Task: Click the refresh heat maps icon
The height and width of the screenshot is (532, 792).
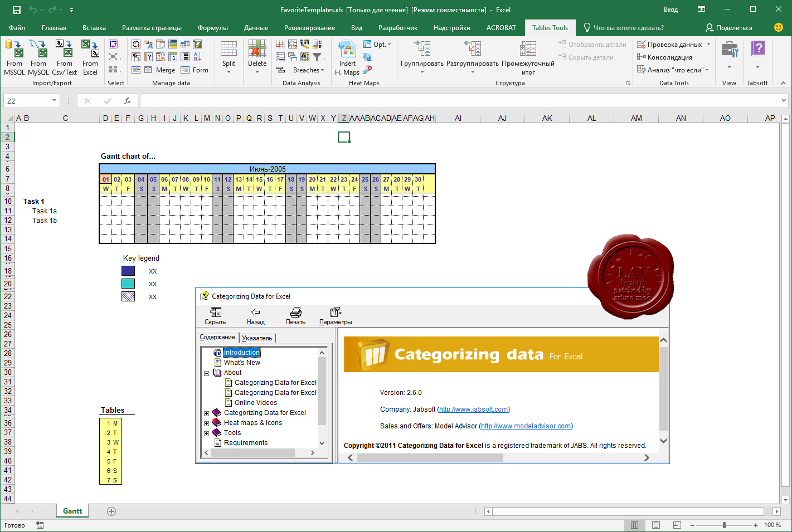Action: coord(367,57)
